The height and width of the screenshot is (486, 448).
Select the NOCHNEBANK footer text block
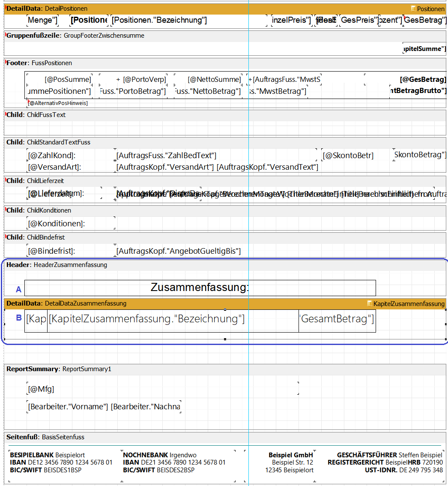(x=178, y=466)
